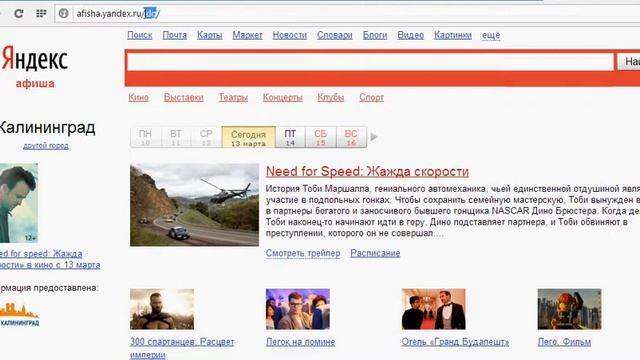Viewport: 640px width, 360px height.
Task: Open the Need for Speed helicopter thumbnail
Action: [x=194, y=205]
